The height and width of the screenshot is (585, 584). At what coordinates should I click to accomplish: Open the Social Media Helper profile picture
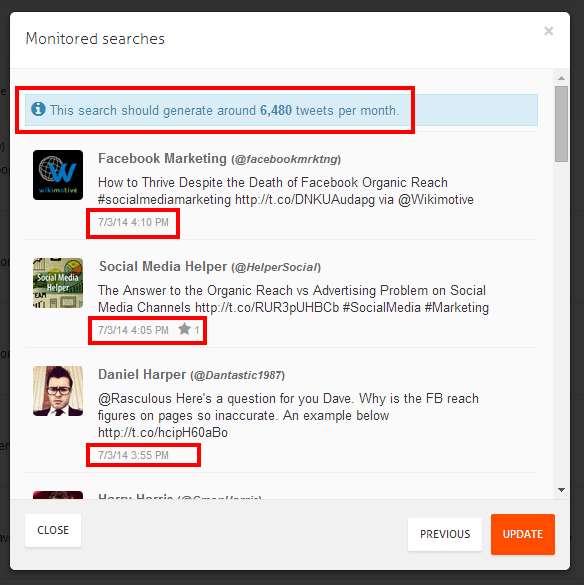pyautogui.click(x=58, y=283)
